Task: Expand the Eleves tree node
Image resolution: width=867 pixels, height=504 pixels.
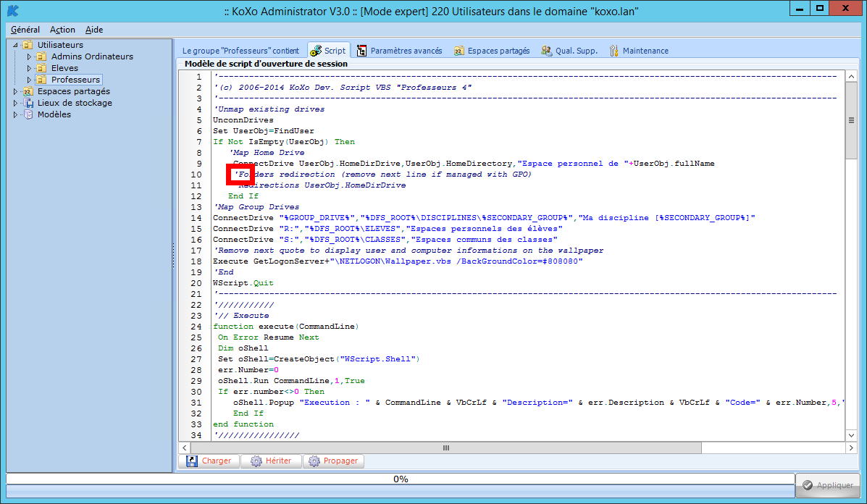Action: 29,68
